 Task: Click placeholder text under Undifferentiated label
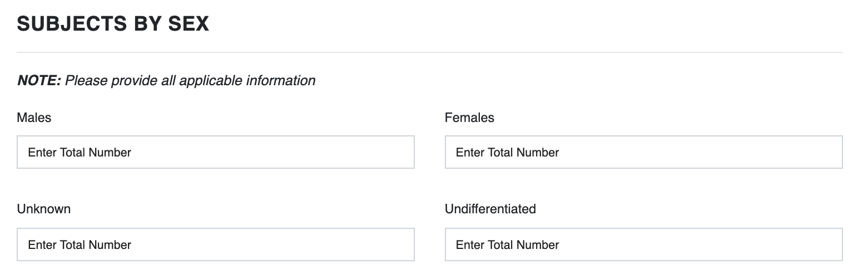[x=507, y=244]
